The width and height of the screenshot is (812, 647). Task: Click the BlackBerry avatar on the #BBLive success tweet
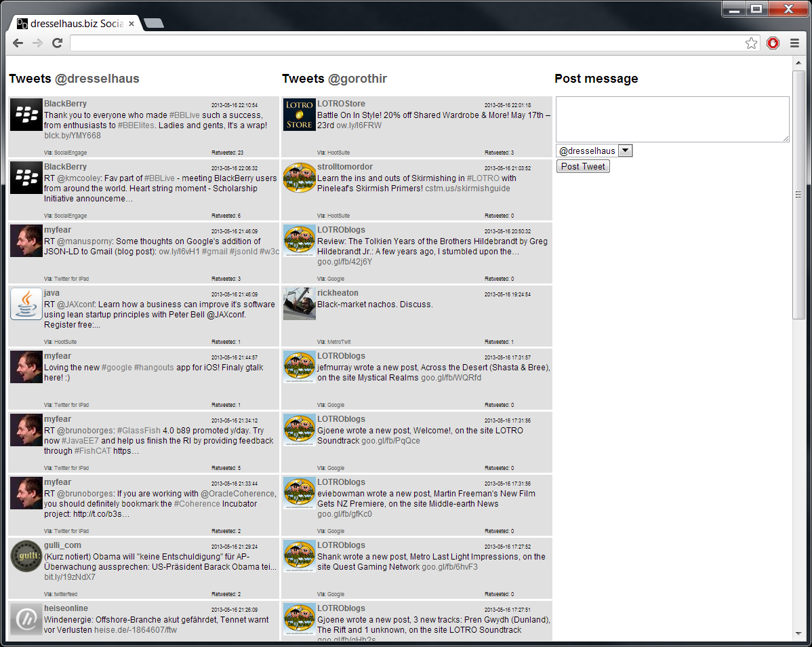pos(26,115)
